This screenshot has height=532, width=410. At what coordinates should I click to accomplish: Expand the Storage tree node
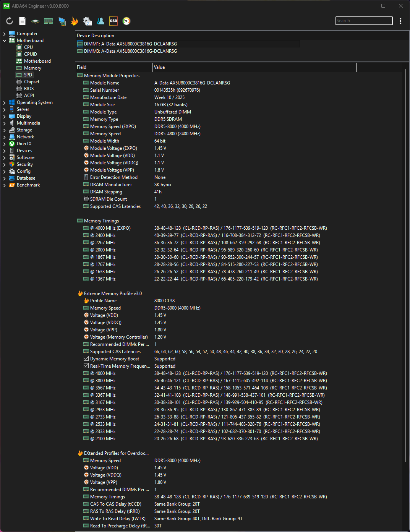click(x=4, y=130)
